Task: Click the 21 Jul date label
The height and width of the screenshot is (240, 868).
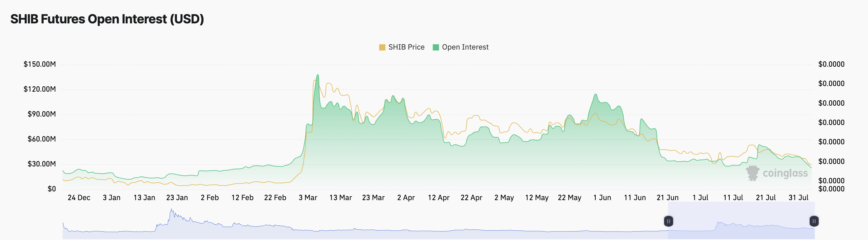Action: pyautogui.click(x=765, y=198)
